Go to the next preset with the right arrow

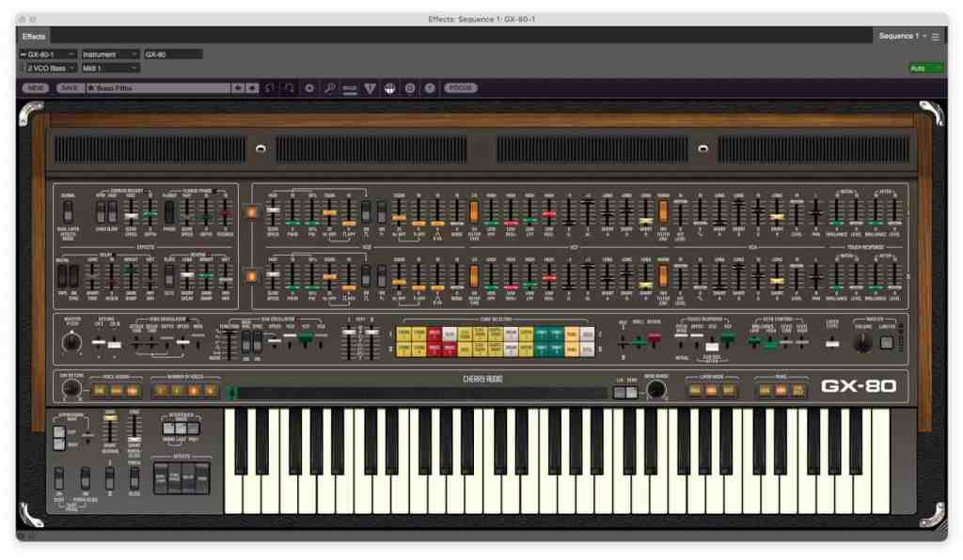252,88
